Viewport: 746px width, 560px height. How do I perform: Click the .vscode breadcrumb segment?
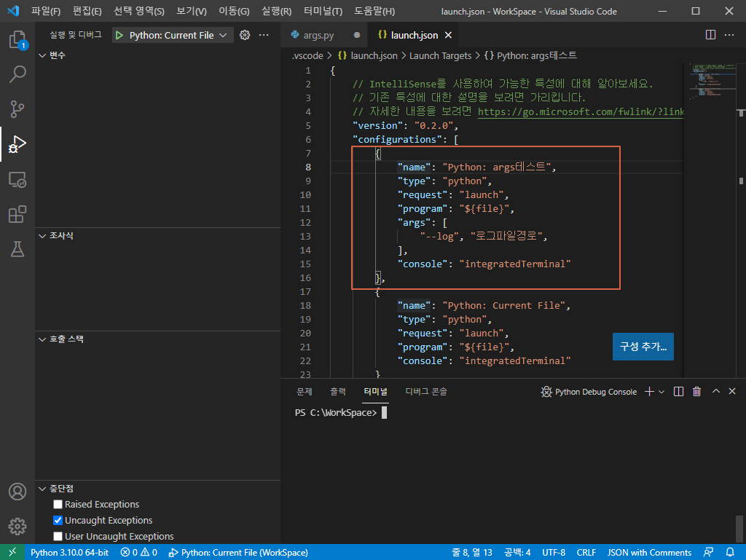coord(307,55)
